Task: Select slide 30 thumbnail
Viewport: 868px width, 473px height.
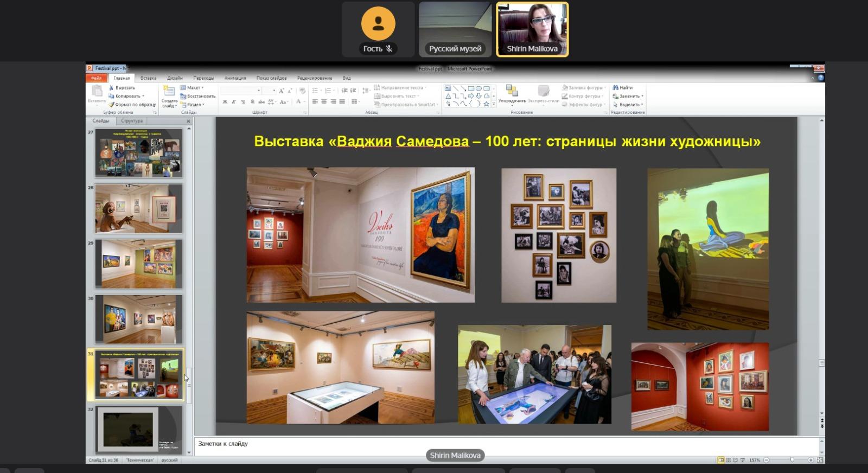Action: point(139,319)
